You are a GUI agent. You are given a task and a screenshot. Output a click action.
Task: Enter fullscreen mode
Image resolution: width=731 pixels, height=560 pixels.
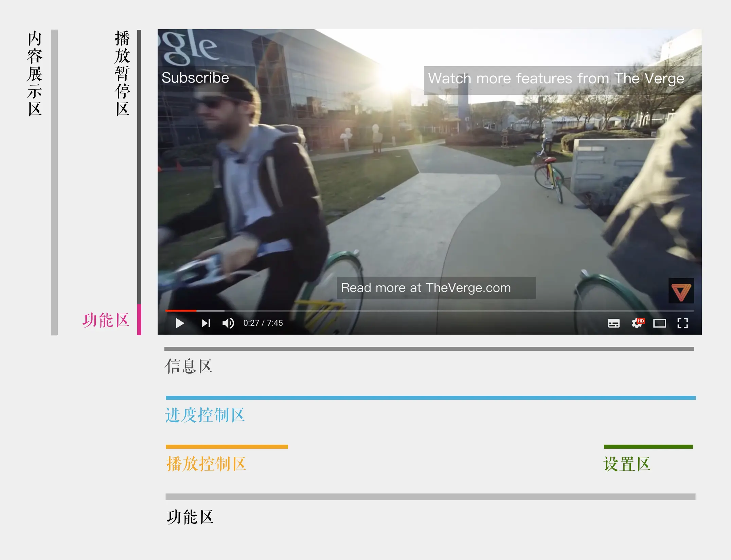click(x=682, y=323)
